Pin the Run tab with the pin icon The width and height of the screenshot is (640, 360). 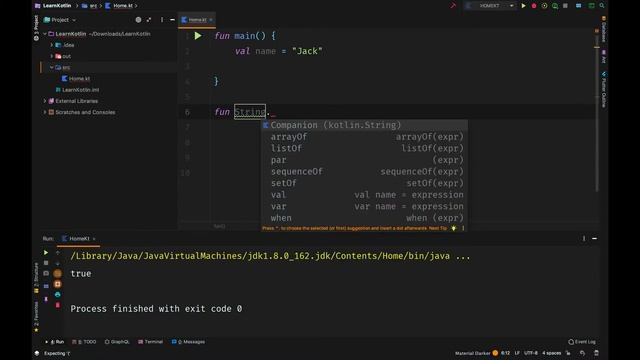(46, 299)
